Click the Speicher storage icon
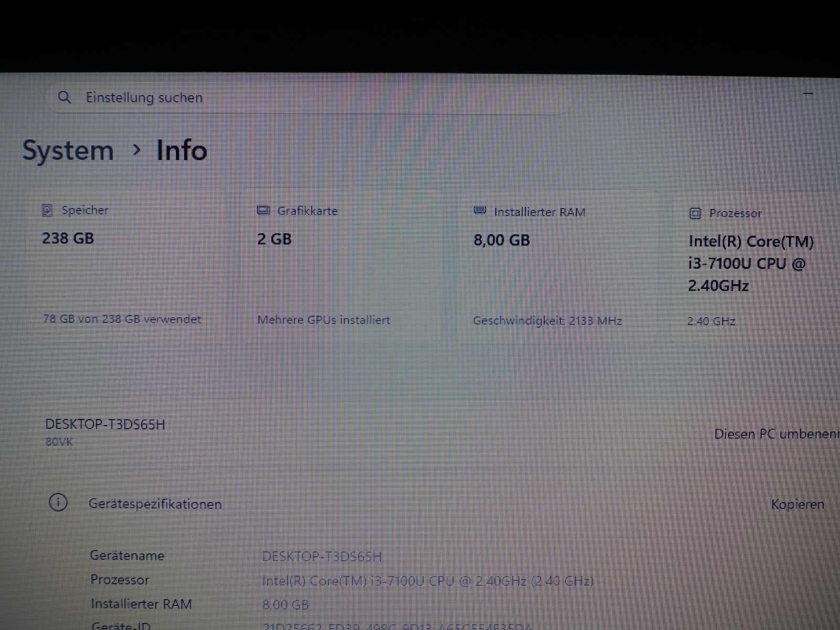This screenshot has height=630, width=840. [47, 211]
